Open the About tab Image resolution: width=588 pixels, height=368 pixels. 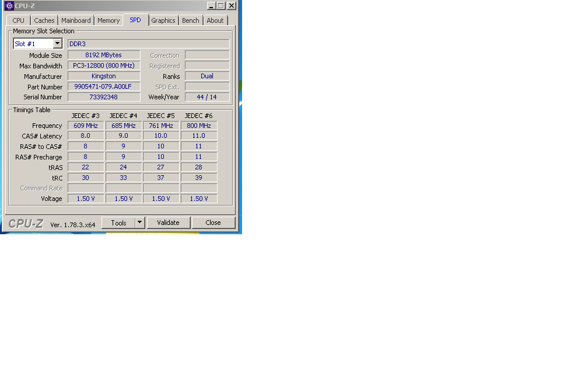[x=215, y=20]
